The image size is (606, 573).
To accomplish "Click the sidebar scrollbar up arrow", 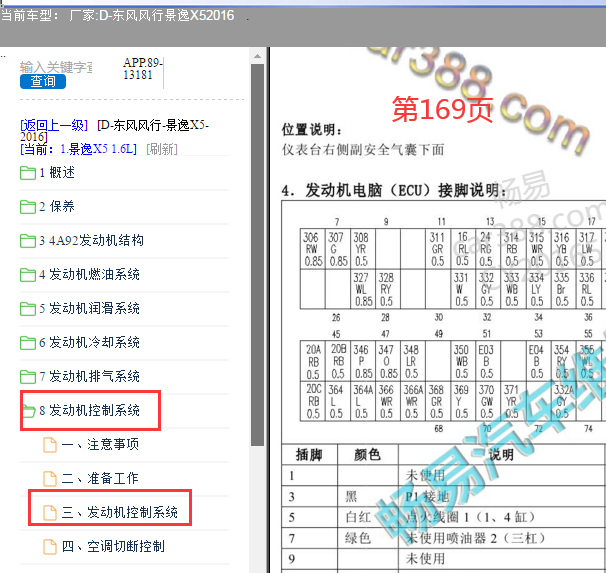I will (x=257, y=57).
